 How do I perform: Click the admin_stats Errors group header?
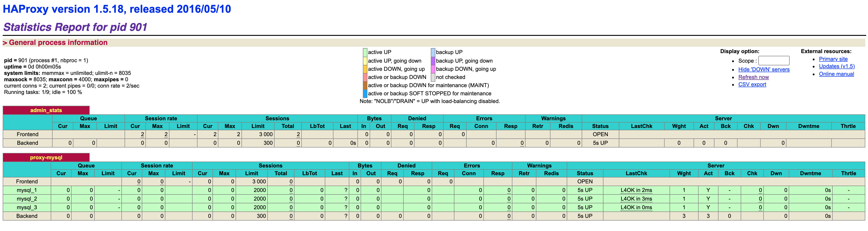484,118
